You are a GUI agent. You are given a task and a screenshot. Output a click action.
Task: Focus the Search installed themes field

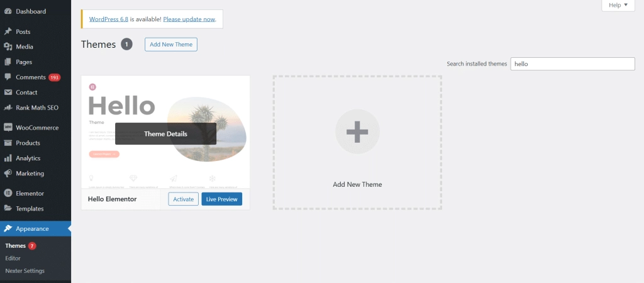[x=572, y=64]
